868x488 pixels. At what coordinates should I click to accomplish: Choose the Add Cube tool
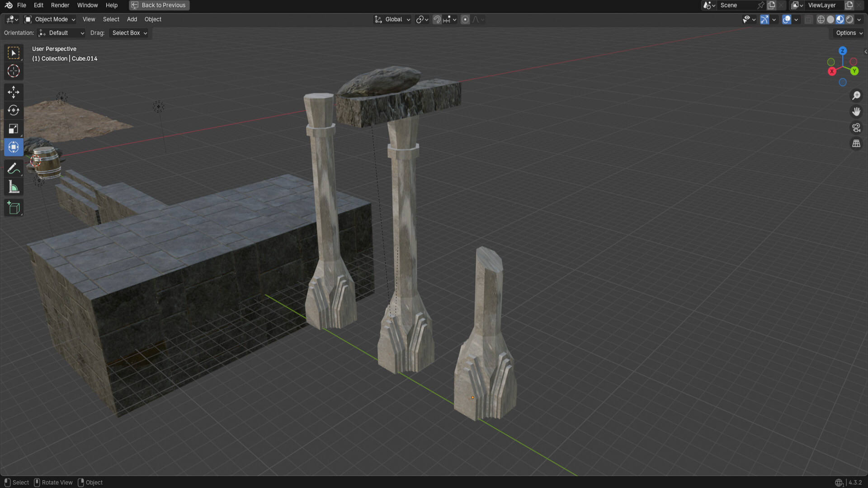click(x=14, y=208)
